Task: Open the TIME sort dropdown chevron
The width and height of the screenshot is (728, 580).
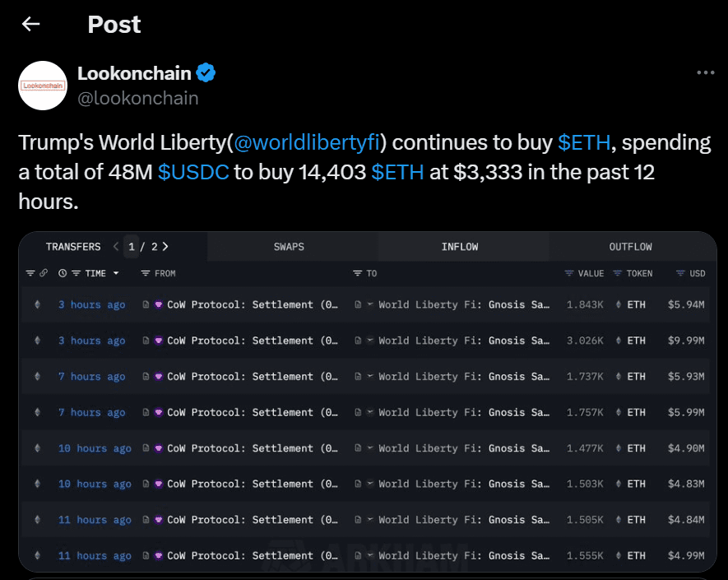Action: pyautogui.click(x=118, y=273)
